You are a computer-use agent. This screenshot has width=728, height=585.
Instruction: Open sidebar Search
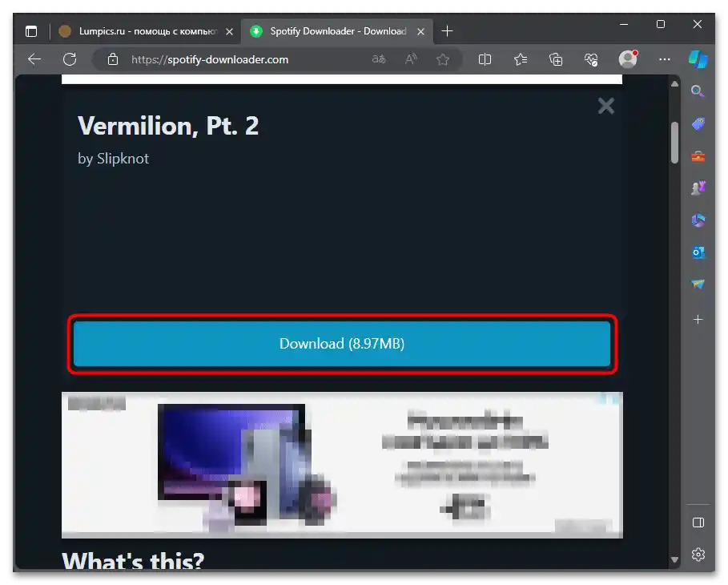pyautogui.click(x=698, y=91)
